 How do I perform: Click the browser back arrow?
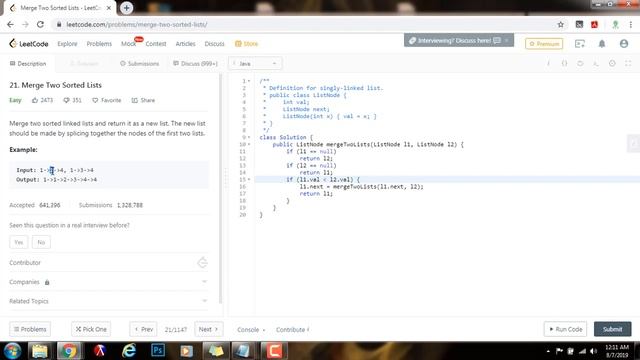click(x=11, y=24)
